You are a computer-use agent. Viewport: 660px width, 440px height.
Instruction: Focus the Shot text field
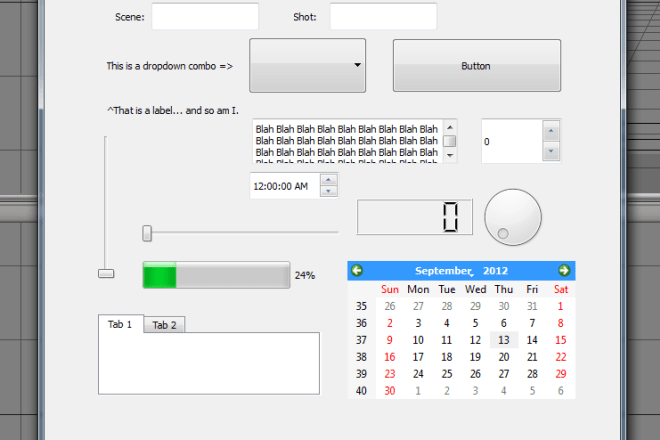pyautogui.click(x=383, y=17)
